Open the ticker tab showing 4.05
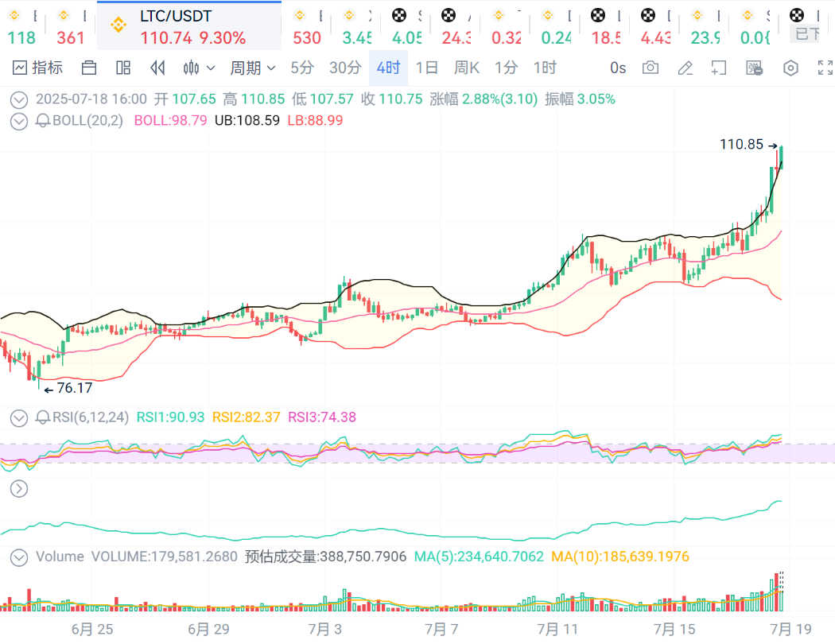This screenshot has width=835, height=644. [406, 26]
